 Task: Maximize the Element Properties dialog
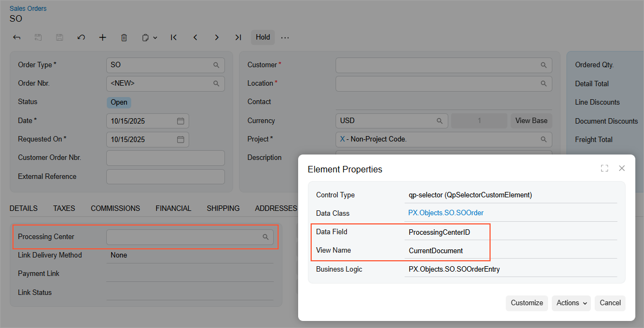tap(604, 168)
